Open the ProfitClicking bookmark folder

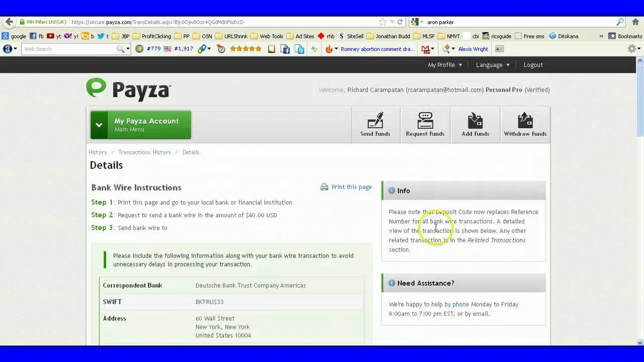tap(152, 36)
